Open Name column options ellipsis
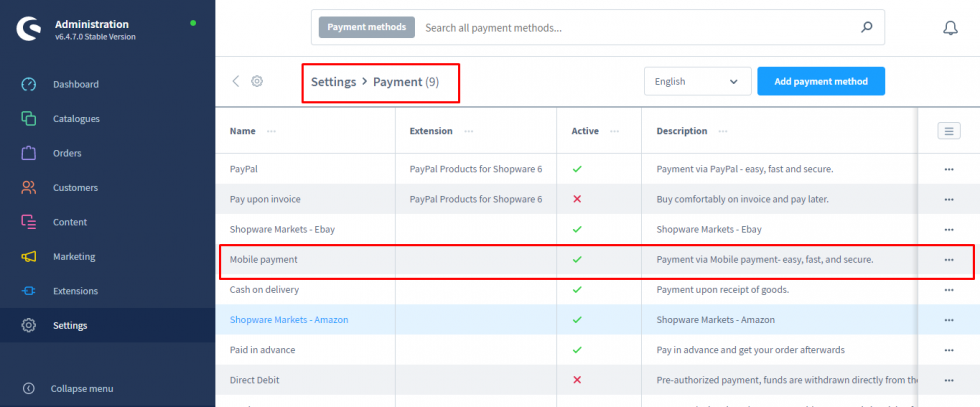This screenshot has width=980, height=407. point(272,131)
